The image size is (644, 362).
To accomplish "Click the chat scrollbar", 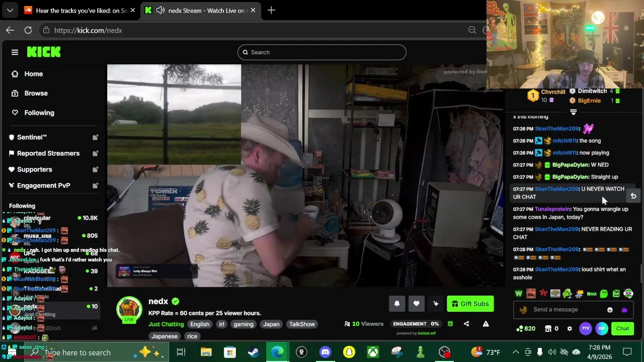I will pyautogui.click(x=641, y=274).
